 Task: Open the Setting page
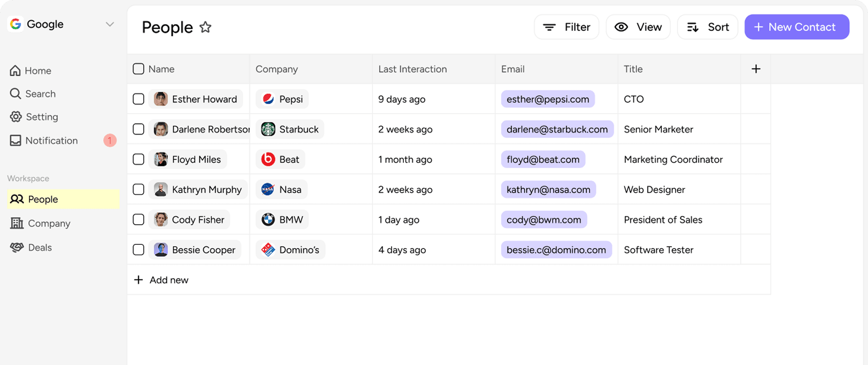coord(34,117)
